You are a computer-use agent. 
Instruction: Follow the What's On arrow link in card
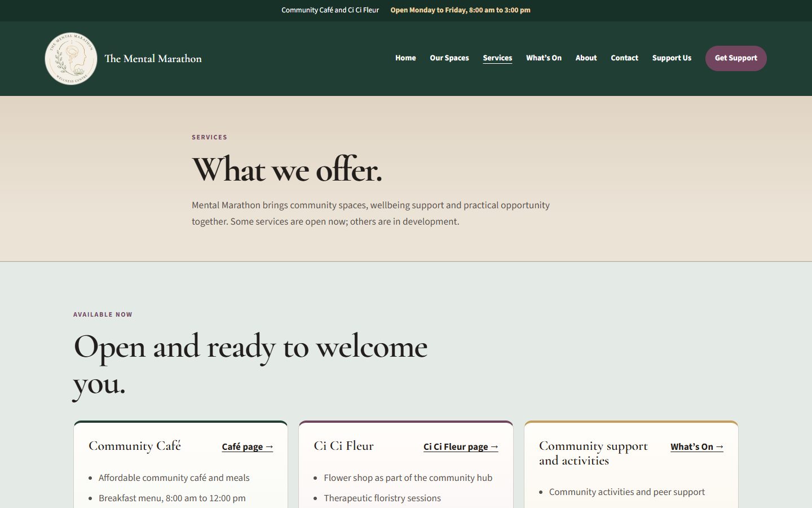click(x=697, y=446)
